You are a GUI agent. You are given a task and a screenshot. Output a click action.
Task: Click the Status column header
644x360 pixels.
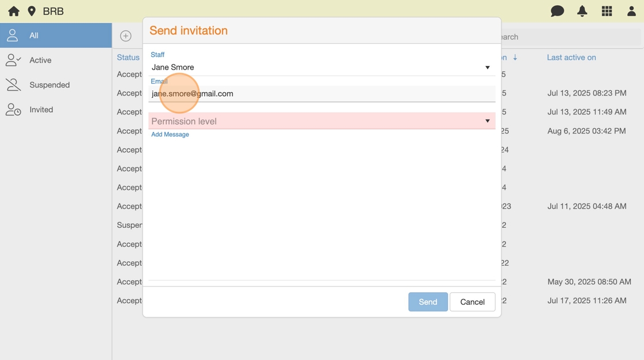(x=128, y=58)
